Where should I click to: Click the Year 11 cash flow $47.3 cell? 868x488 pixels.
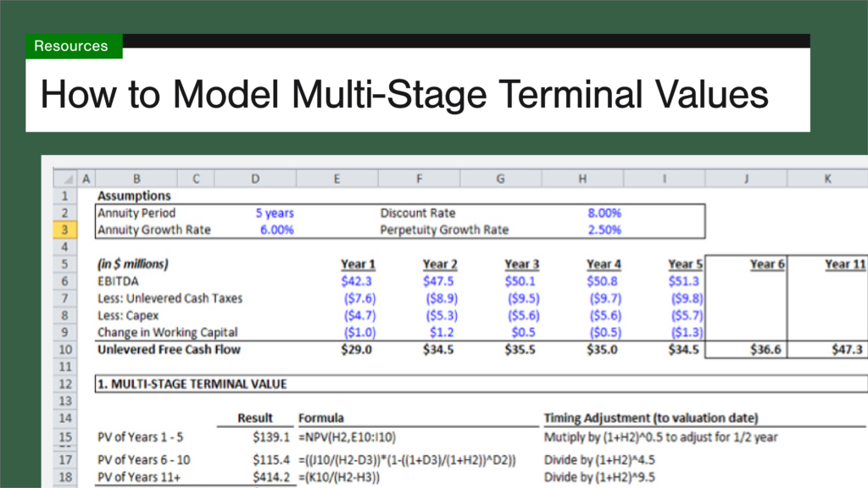844,349
